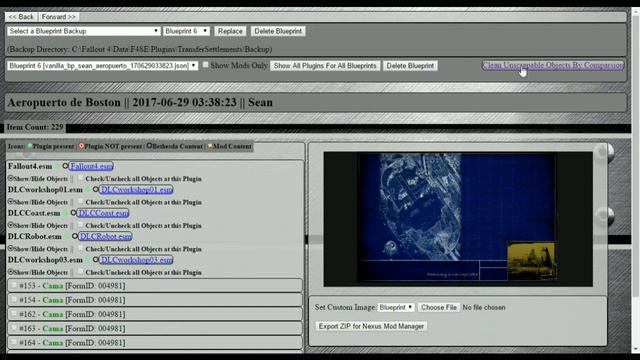Viewport: 640px width, 360px height.
Task: Open Clean Unscrapable Objects By Comparison link
Action: [x=553, y=65]
